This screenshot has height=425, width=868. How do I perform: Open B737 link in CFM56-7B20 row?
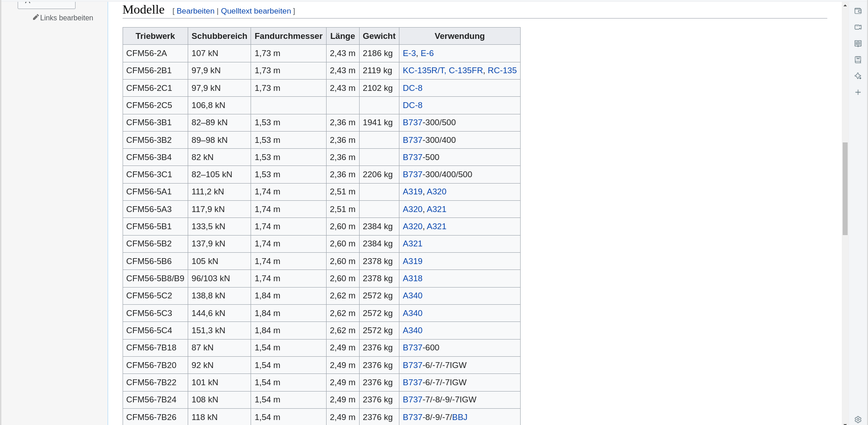coord(413,365)
